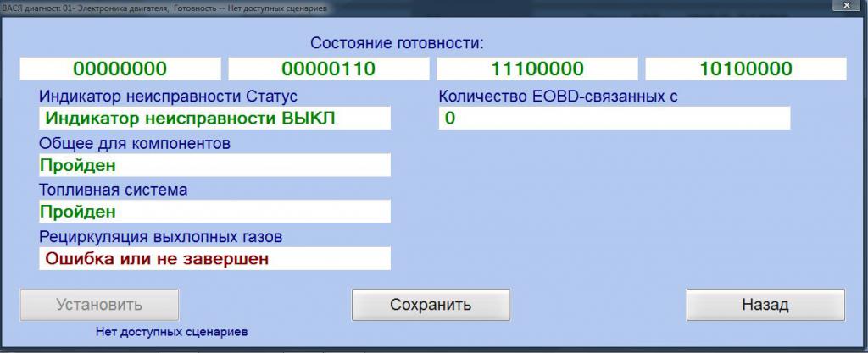Click the red Ошибка или не завершен field

[214, 258]
